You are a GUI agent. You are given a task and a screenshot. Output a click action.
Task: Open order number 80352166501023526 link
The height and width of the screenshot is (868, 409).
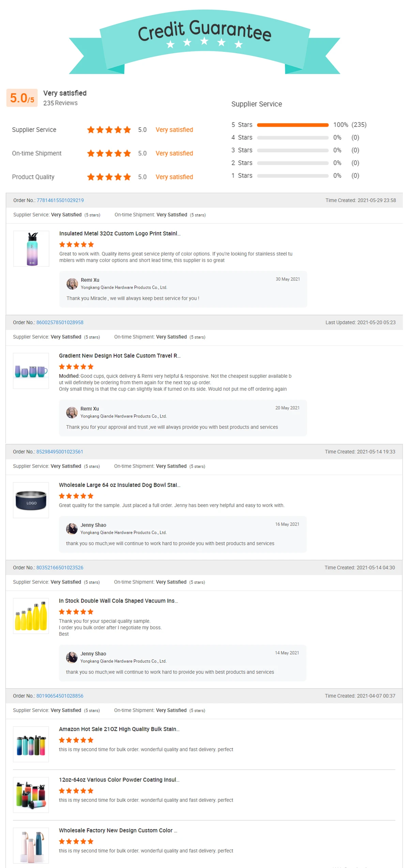click(60, 568)
